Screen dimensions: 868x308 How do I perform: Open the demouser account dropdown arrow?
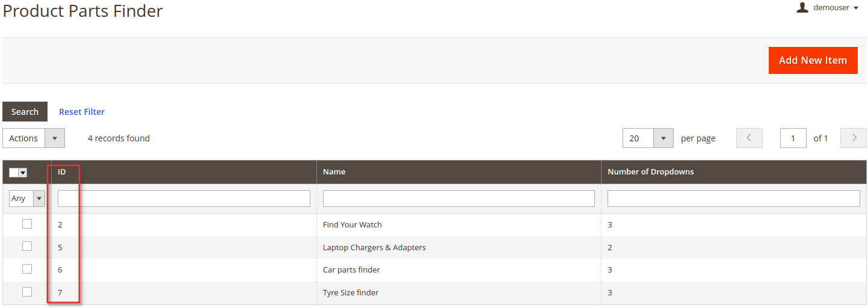click(x=856, y=8)
